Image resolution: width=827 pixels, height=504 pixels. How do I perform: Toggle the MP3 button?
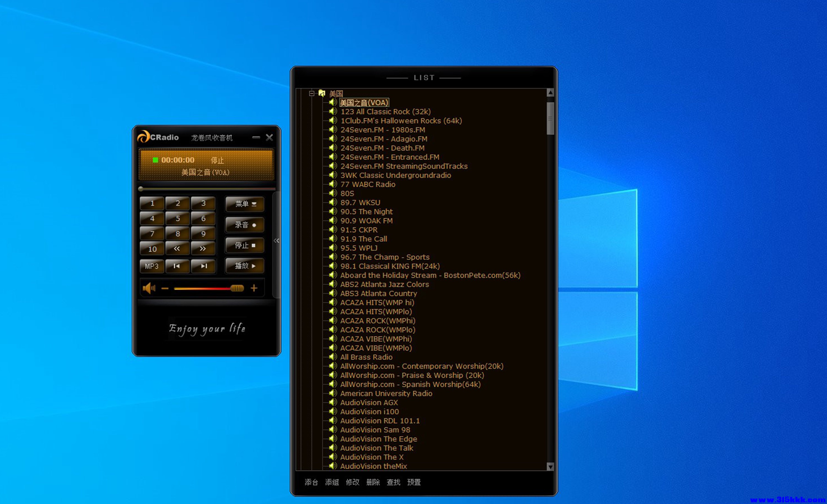152,266
